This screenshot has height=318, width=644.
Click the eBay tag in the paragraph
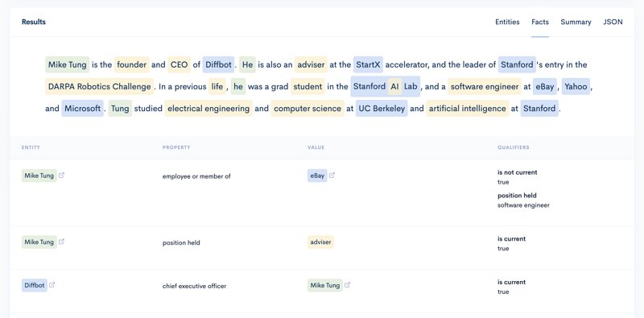click(545, 87)
